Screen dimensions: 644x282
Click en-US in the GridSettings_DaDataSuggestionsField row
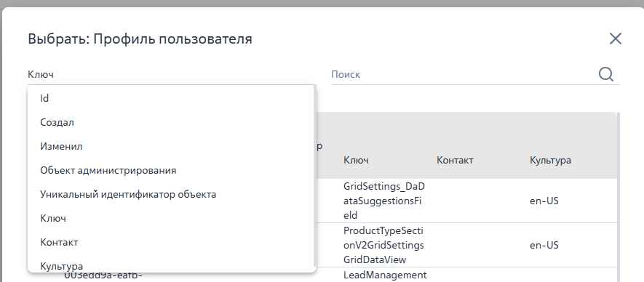pos(544,201)
